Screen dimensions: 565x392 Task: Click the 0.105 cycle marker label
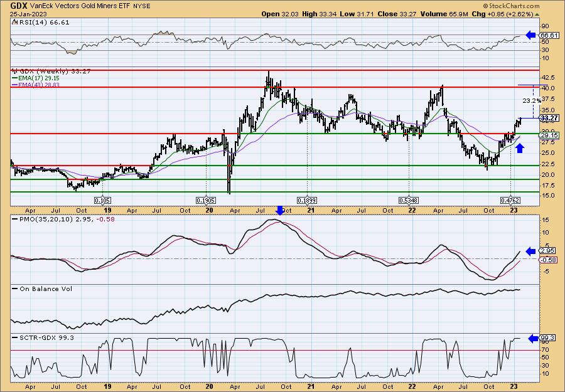102,200
